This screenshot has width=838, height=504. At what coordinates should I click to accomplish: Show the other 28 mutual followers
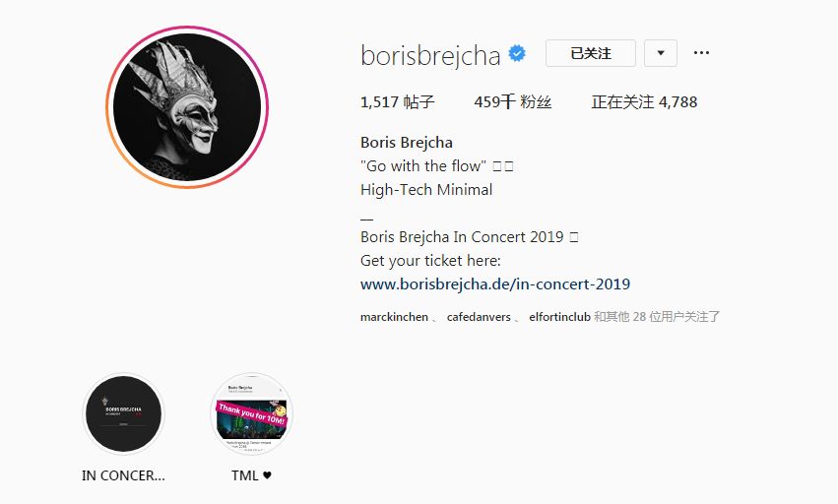657,317
